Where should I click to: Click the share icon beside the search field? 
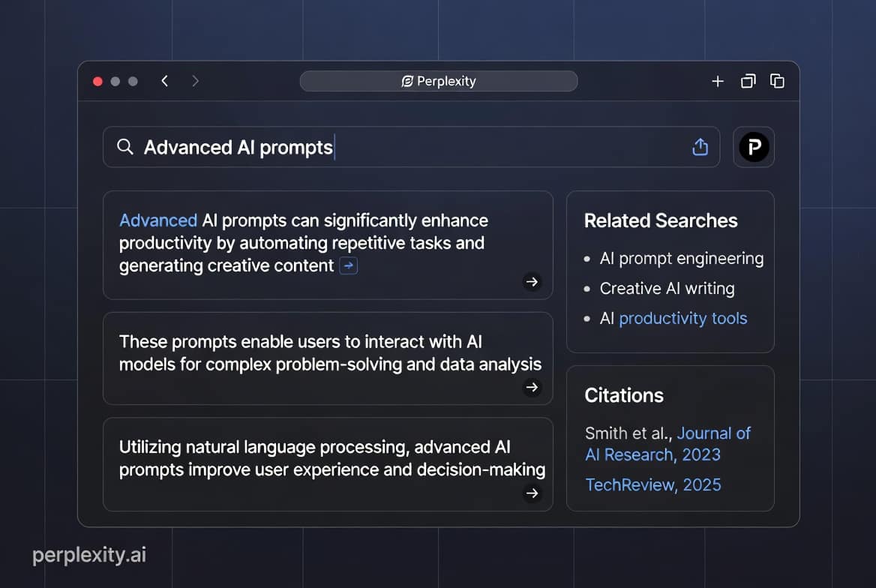(700, 147)
